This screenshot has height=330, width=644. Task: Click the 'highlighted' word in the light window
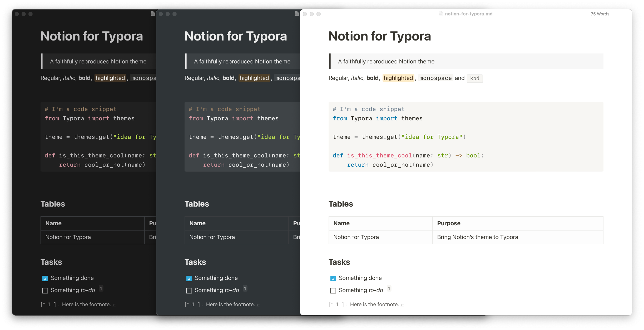click(x=398, y=78)
